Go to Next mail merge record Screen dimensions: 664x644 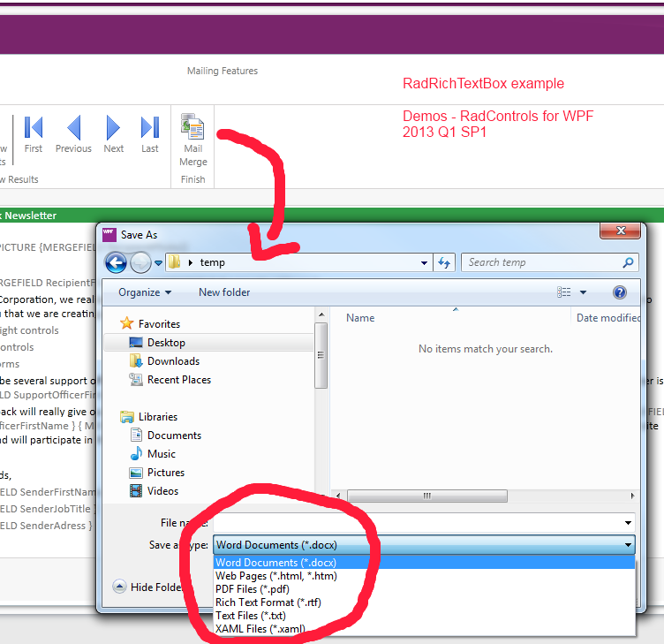pyautogui.click(x=114, y=134)
